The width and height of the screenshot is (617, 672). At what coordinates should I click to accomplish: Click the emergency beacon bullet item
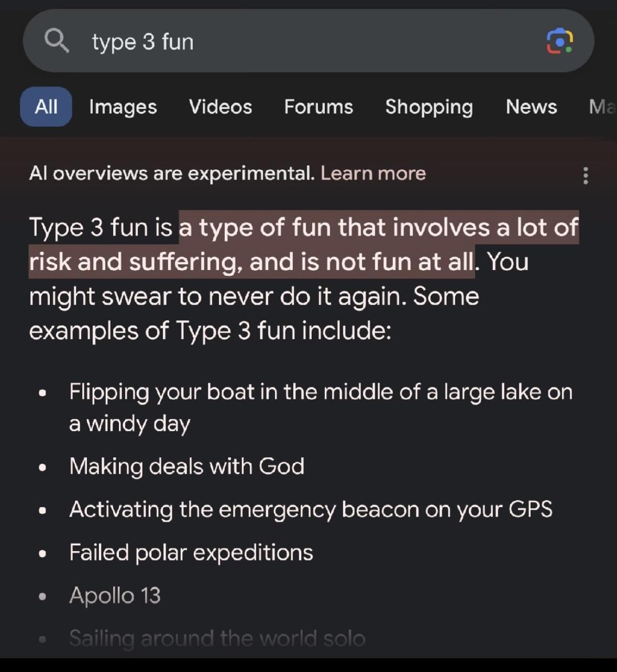311,509
